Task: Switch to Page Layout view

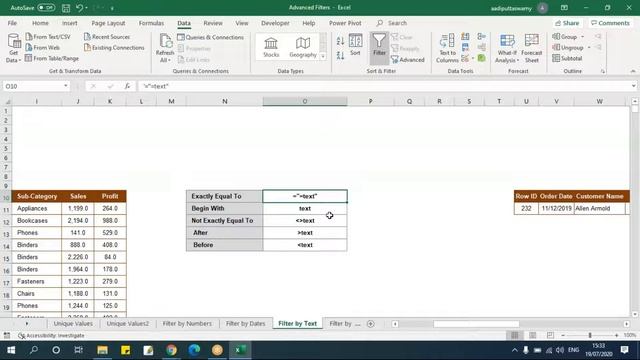Action: point(533,335)
